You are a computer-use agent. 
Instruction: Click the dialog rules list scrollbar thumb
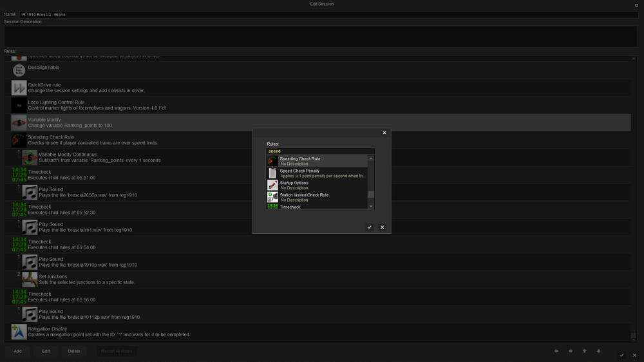pyautogui.click(x=371, y=195)
